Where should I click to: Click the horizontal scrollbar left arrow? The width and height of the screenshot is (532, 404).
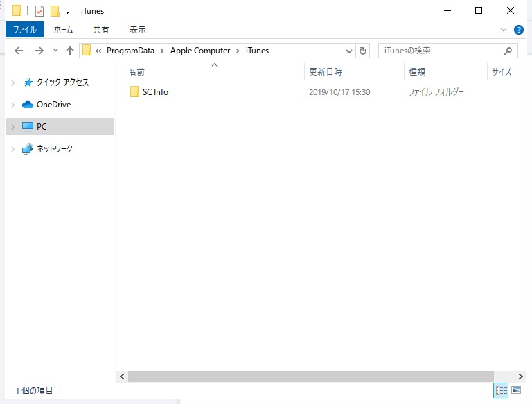click(x=122, y=376)
